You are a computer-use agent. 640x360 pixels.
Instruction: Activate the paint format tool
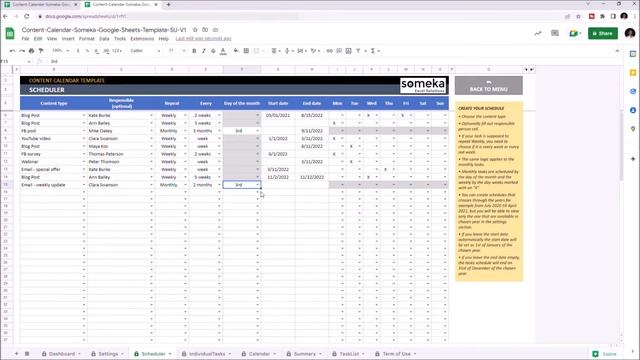[41, 51]
